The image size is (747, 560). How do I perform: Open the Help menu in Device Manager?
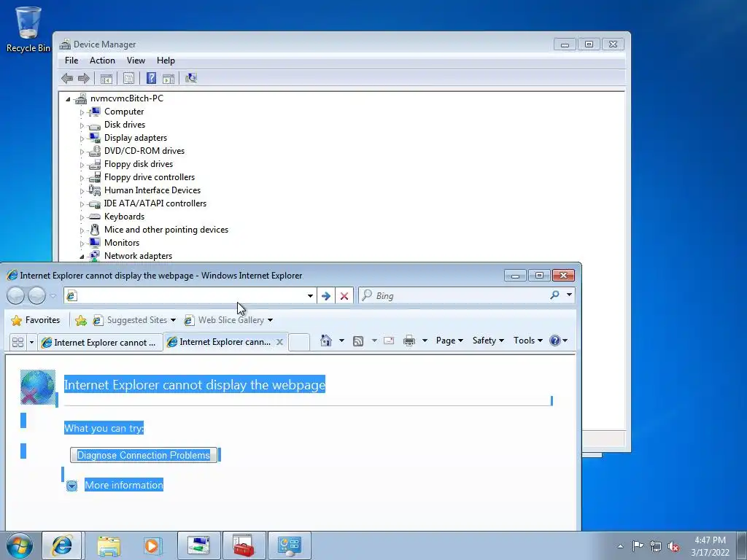tap(166, 61)
